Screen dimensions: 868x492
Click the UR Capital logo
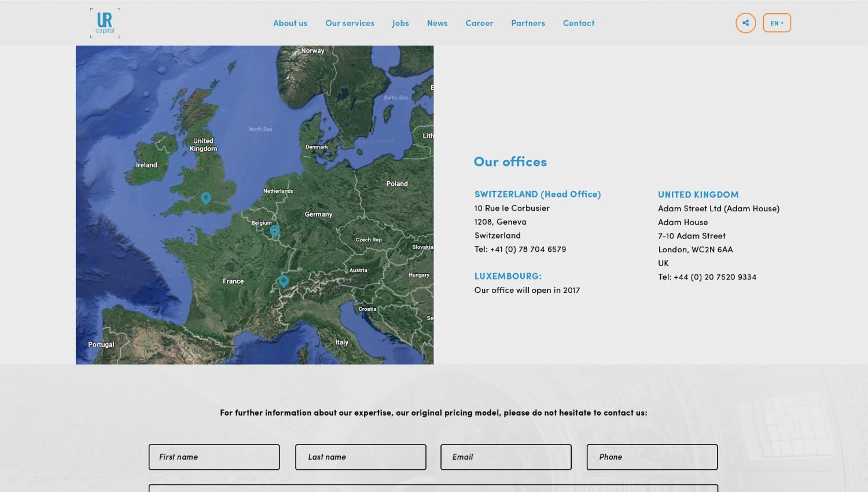click(105, 23)
